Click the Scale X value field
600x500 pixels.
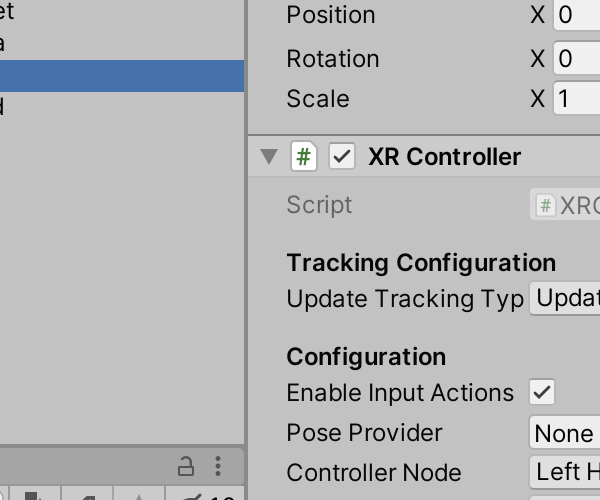[577, 98]
